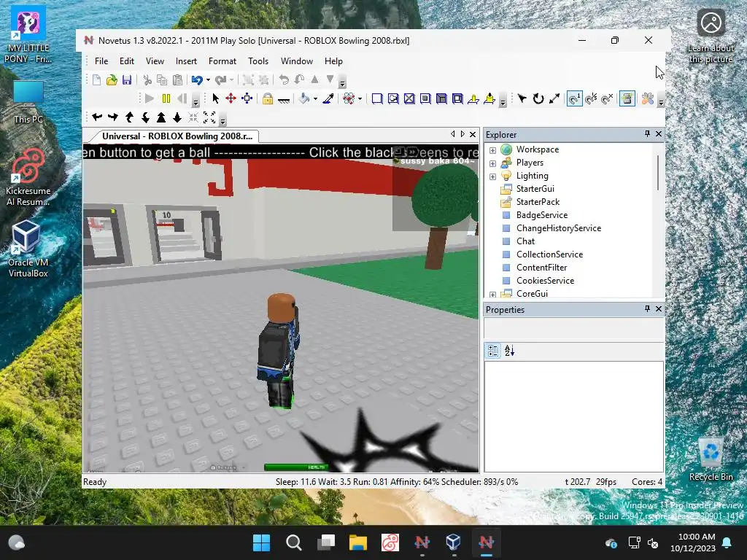Select the Universal surface tool
The height and width of the screenshot is (560, 747).
(457, 98)
